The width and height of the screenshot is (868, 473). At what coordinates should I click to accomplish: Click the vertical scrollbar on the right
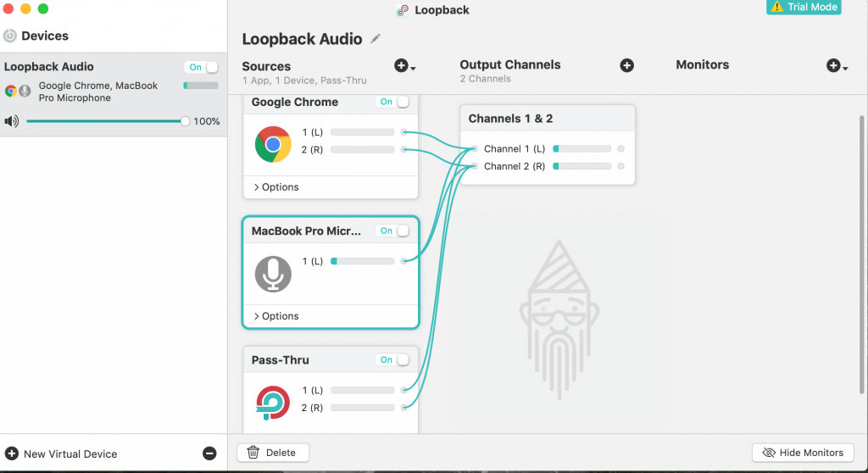pos(861,255)
